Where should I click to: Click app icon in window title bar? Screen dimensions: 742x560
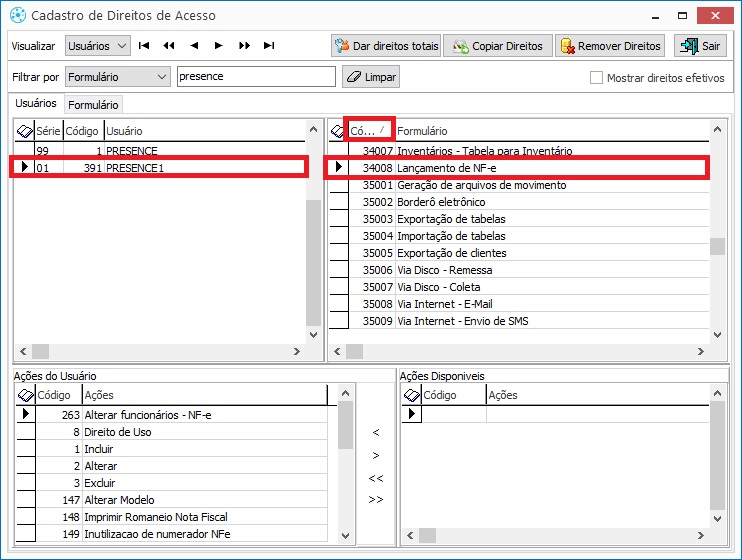[x=18, y=15]
